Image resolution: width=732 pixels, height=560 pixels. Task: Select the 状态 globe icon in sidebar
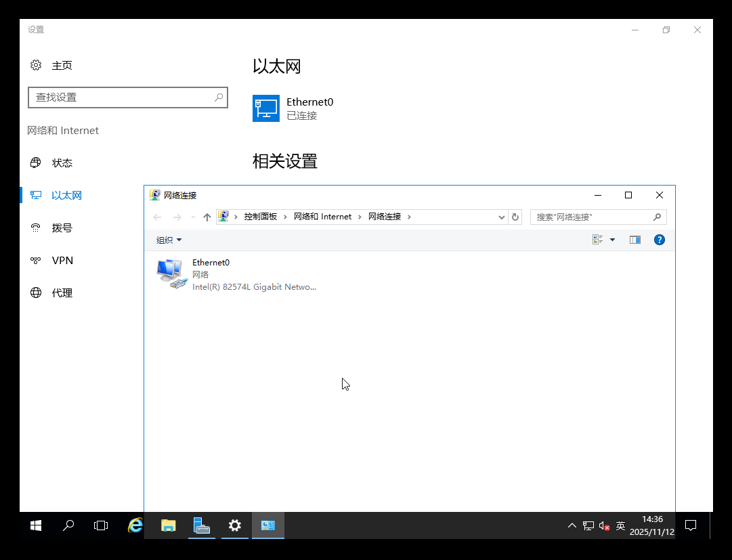[x=36, y=163]
